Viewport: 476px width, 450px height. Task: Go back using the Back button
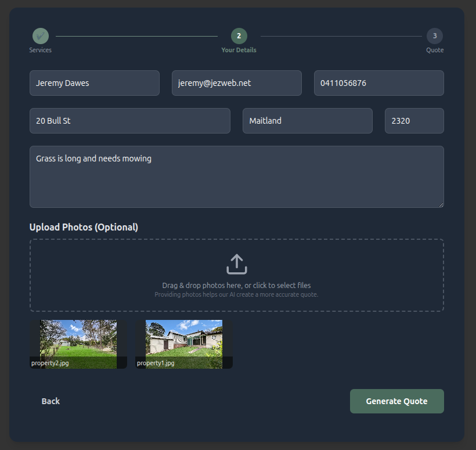[x=51, y=401]
